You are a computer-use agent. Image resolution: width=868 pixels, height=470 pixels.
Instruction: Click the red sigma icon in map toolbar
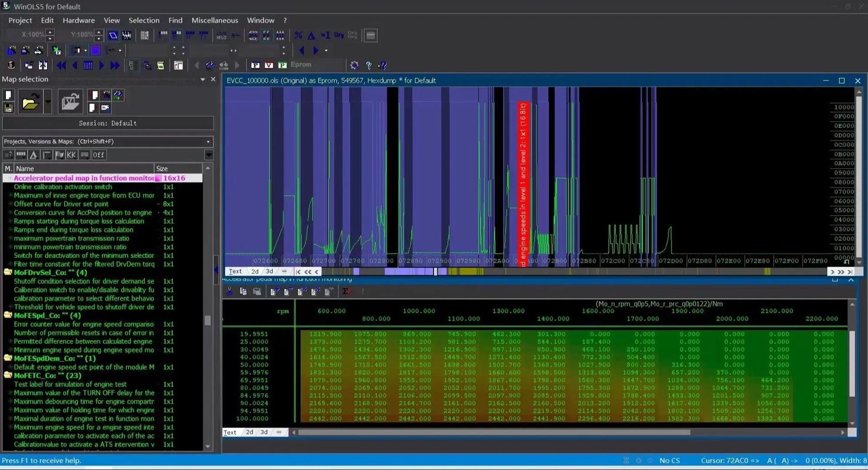click(x=347, y=291)
